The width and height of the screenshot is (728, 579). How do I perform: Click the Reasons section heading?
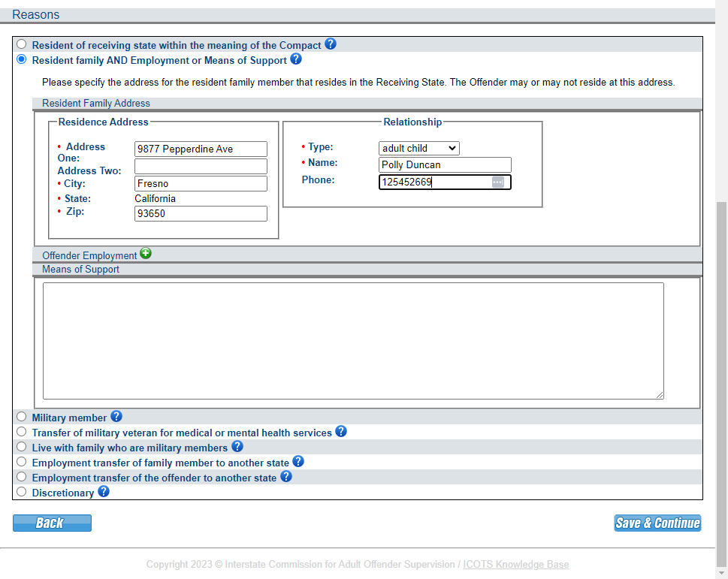pyautogui.click(x=36, y=15)
